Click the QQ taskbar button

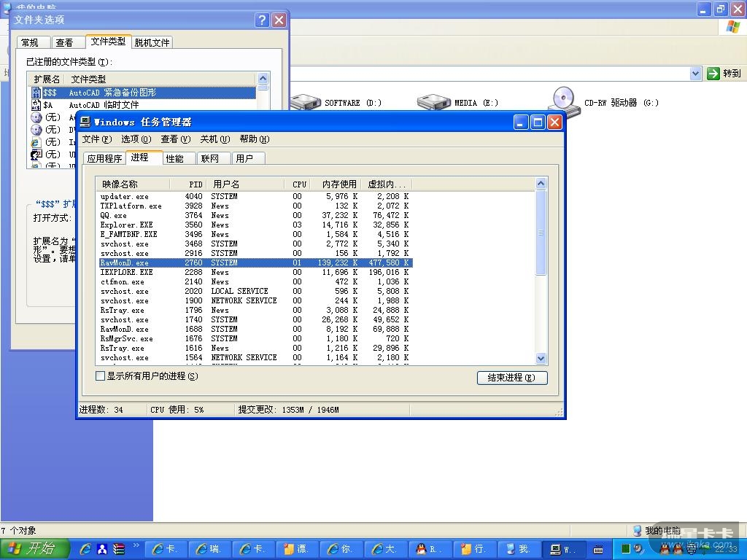pyautogui.click(x=430, y=549)
